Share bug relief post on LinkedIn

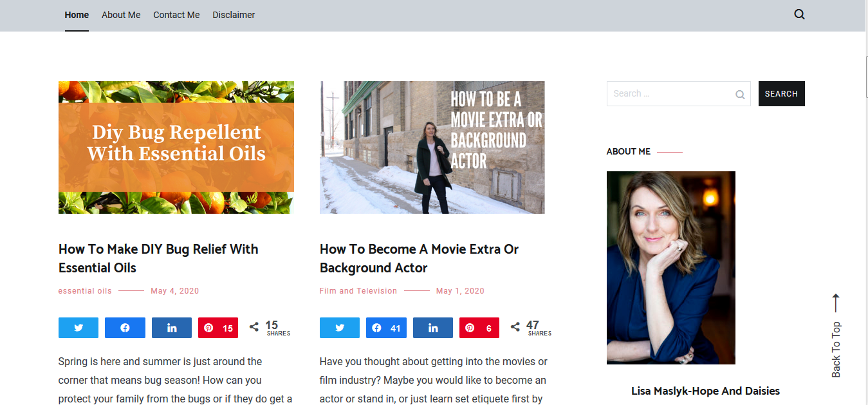[172, 328]
